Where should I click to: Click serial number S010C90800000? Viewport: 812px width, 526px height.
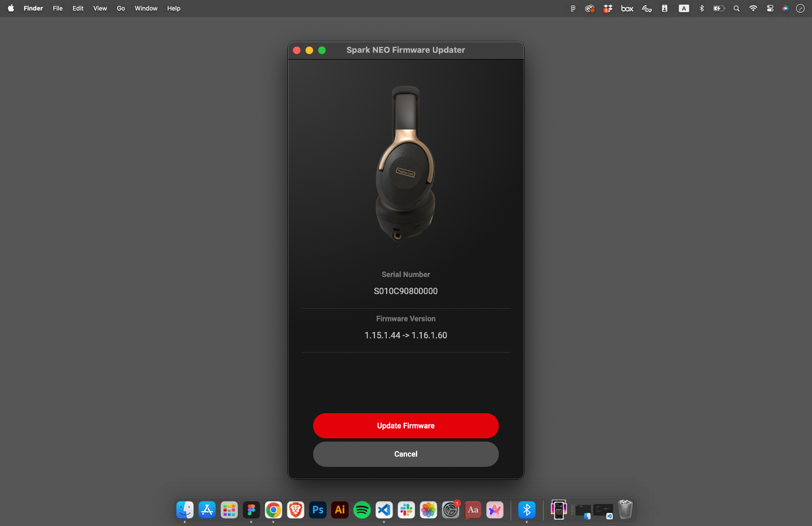click(405, 291)
